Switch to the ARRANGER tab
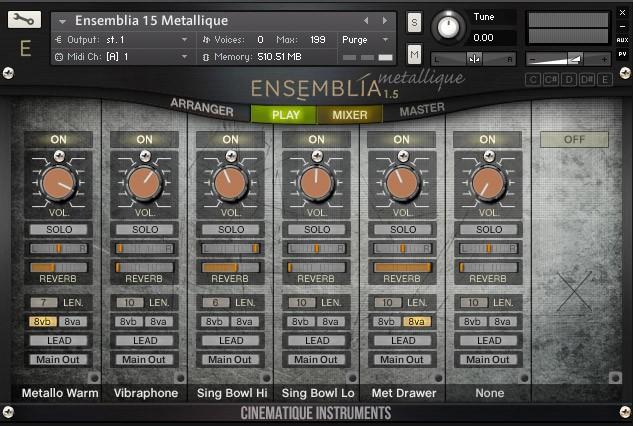Image resolution: width=633 pixels, height=426 pixels. (x=202, y=109)
